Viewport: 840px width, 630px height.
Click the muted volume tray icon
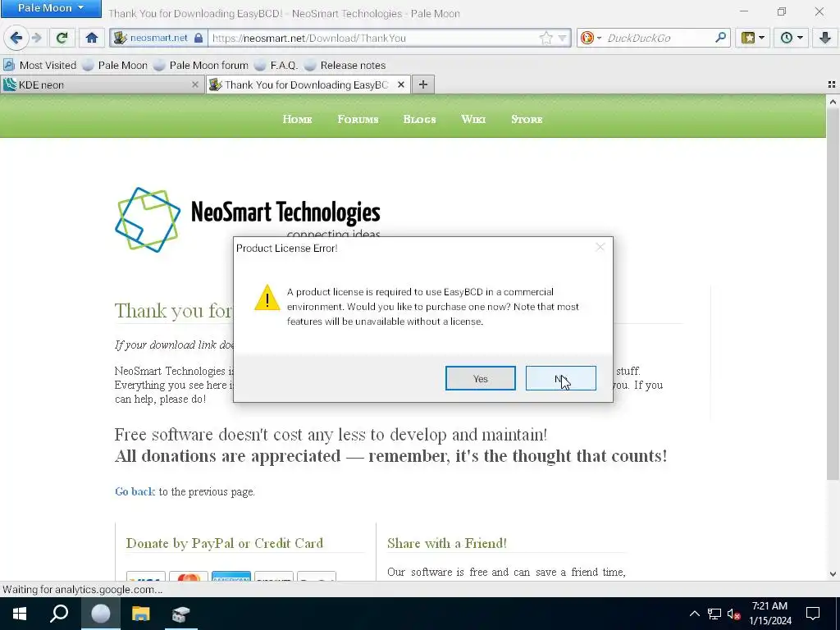733,614
